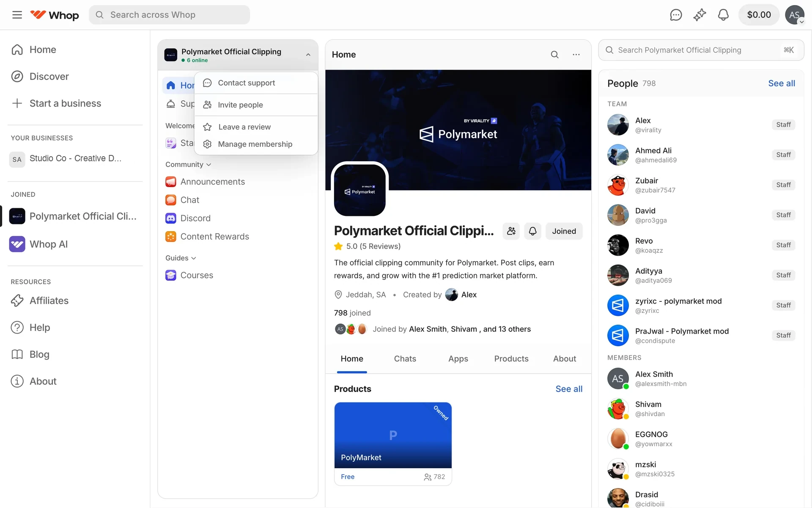The image size is (812, 508).
Task: Click the Whop logo
Action: pyautogui.click(x=55, y=15)
